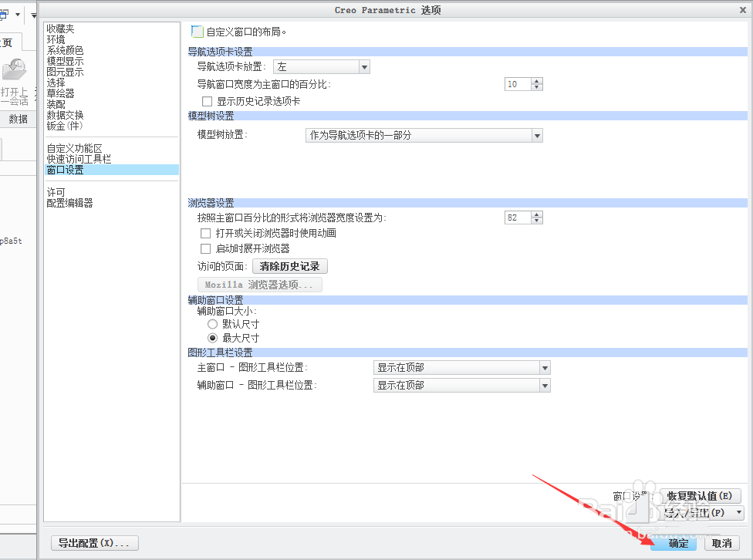Open 环境 options category

(x=56, y=39)
